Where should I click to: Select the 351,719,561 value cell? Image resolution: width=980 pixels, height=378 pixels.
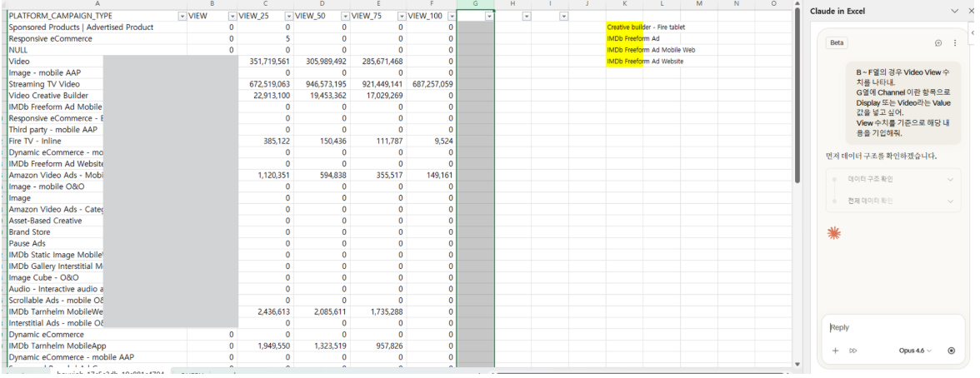[x=266, y=62]
